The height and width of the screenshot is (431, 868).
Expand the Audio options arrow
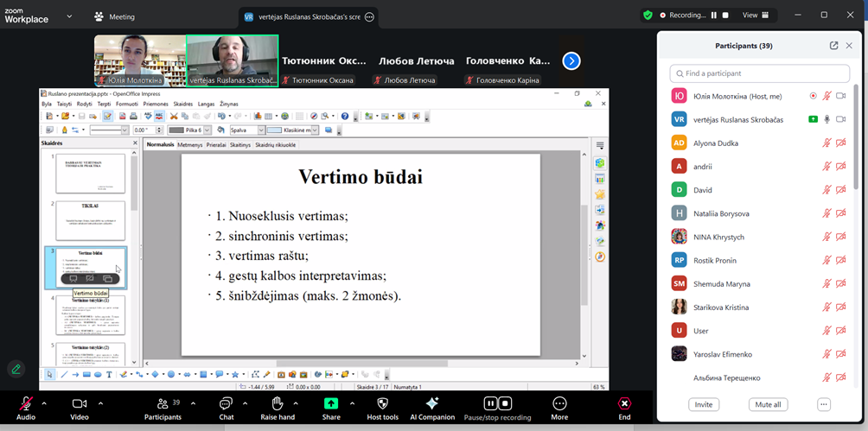click(x=44, y=403)
